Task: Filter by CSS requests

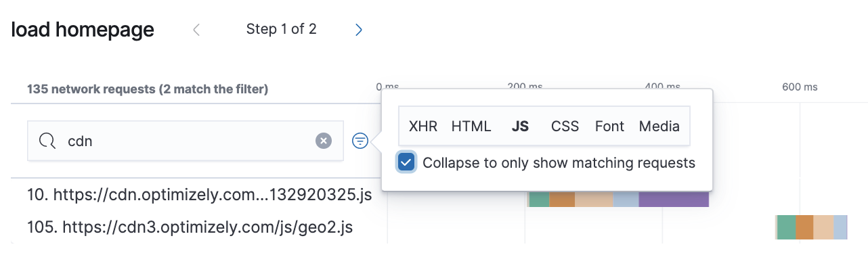Action: [x=565, y=127]
